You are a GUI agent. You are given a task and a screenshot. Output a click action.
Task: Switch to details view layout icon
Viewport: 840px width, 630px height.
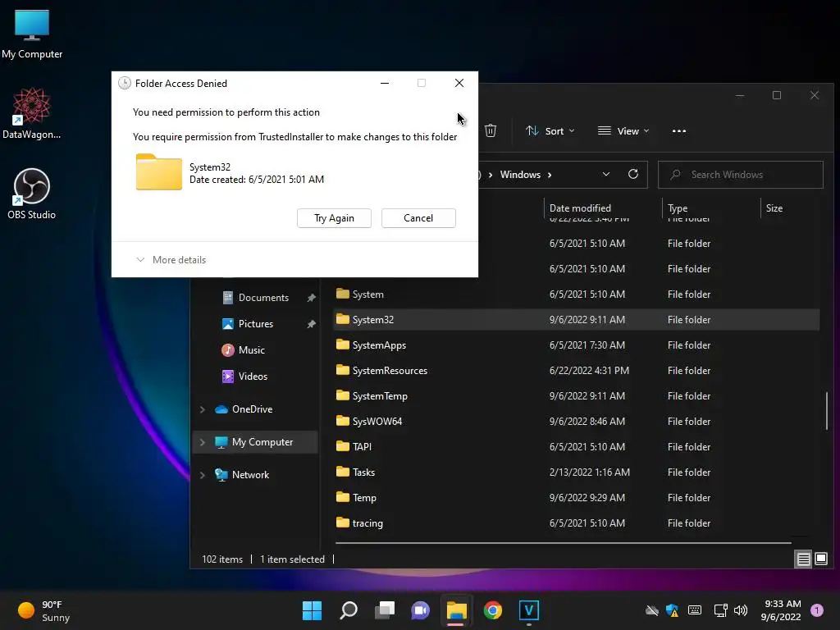click(x=803, y=559)
